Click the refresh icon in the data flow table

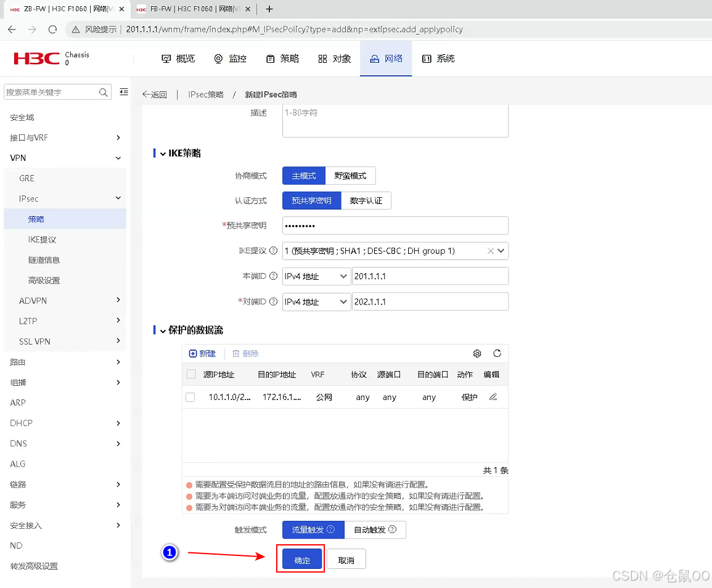coord(497,353)
